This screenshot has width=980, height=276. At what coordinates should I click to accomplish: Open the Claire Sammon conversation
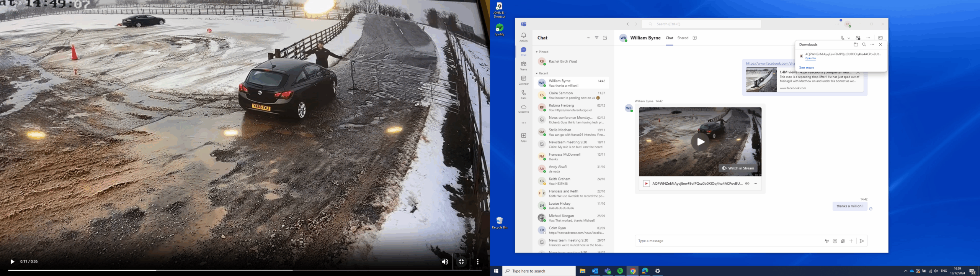[571, 95]
